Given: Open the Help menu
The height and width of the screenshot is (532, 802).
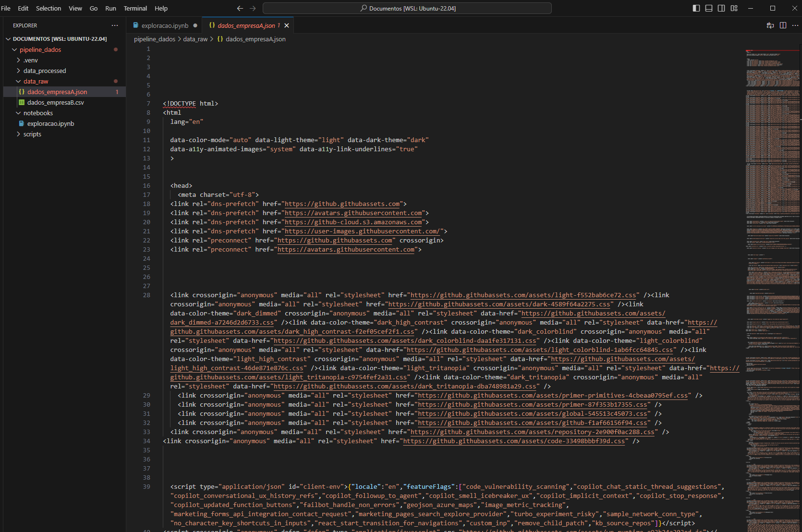Looking at the screenshot, I should [x=161, y=8].
